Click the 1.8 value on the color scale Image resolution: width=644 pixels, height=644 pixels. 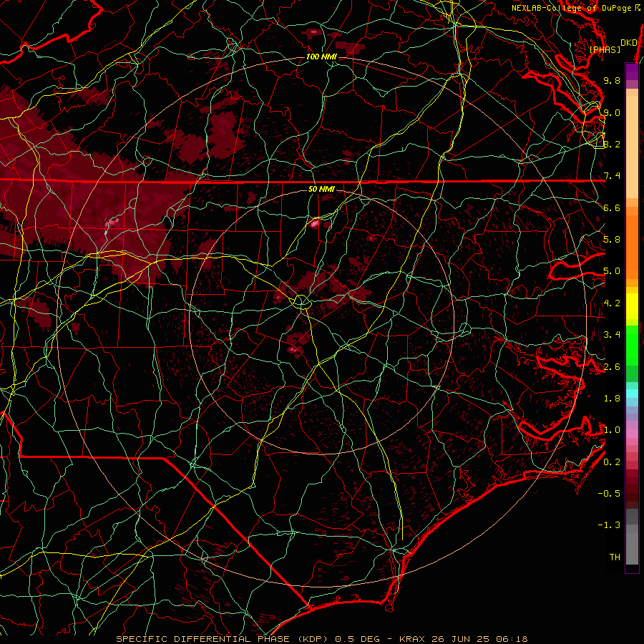[x=612, y=399]
